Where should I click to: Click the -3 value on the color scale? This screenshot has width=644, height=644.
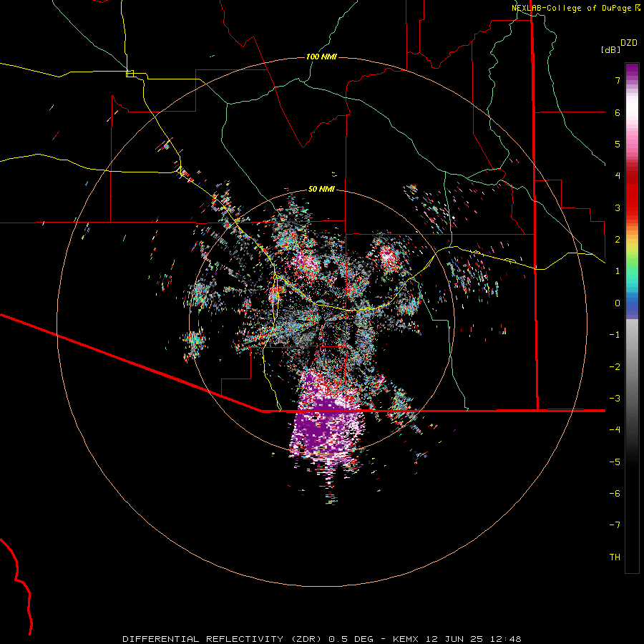click(x=615, y=399)
